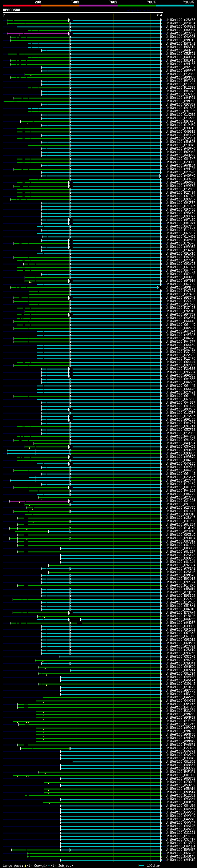Select hit label UniRef100_Q9AXF6

tap(180, 450)
